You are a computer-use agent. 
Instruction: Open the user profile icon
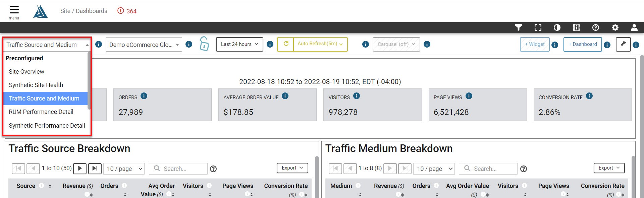tap(634, 27)
